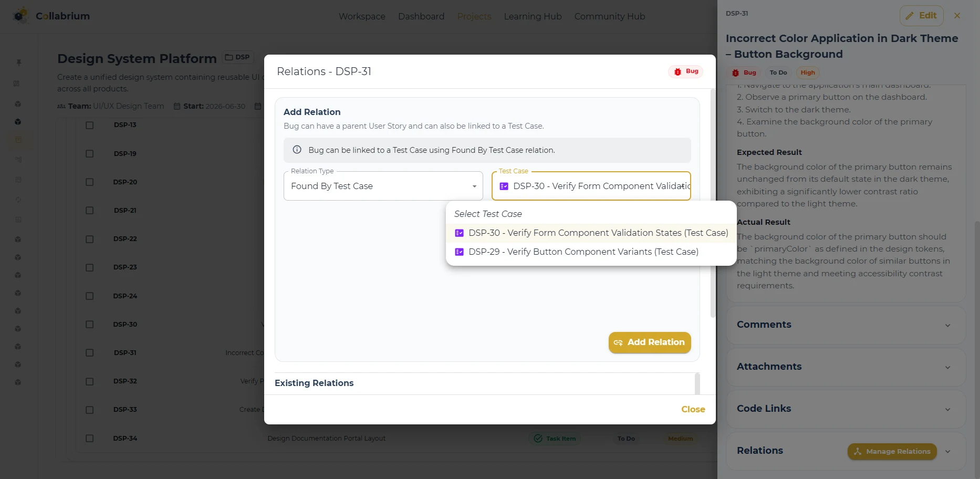Click the pencil icon on Edit button
The image size is (980, 479).
910,16
